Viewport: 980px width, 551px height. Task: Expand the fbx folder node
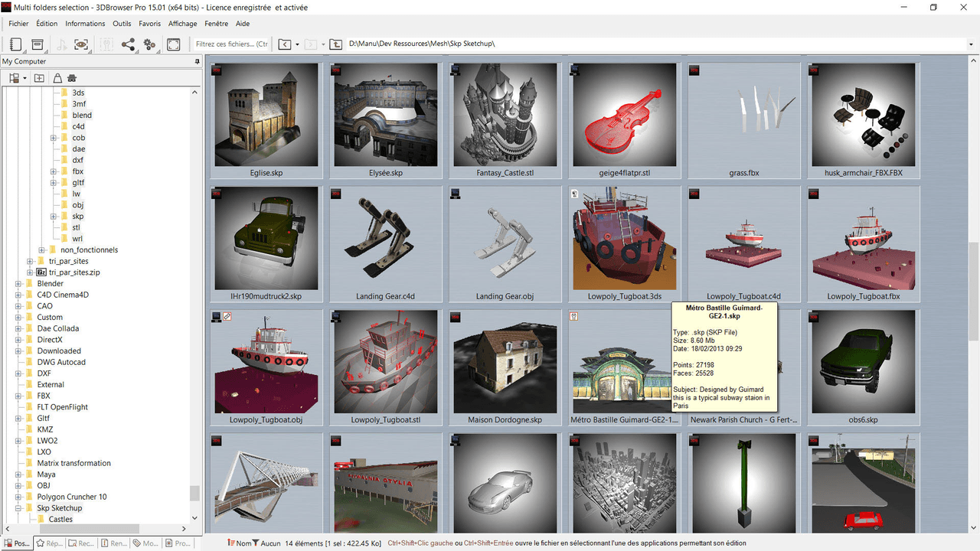(x=54, y=171)
